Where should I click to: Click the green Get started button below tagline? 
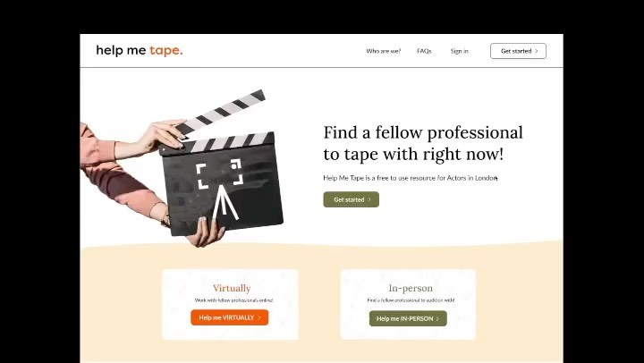tap(352, 199)
